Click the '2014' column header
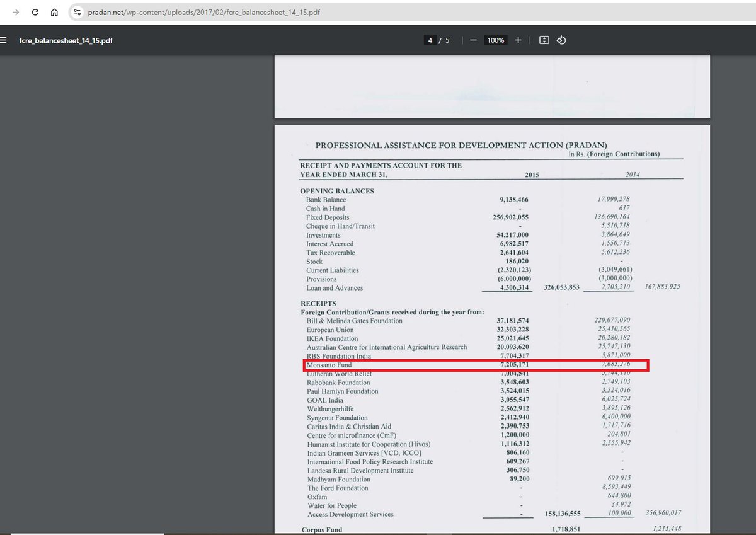The image size is (756, 535). [x=632, y=175]
